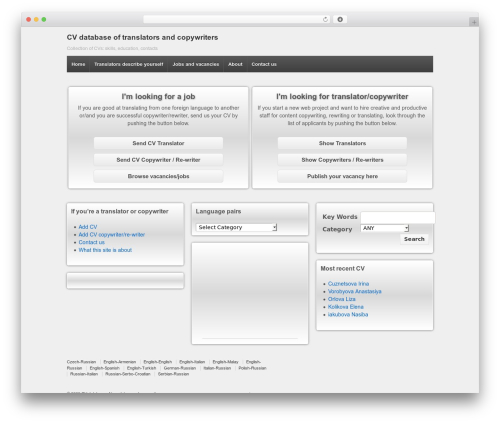Click the I'm looking for a job heading
Viewport: 500px width, 423px height.
(x=158, y=97)
